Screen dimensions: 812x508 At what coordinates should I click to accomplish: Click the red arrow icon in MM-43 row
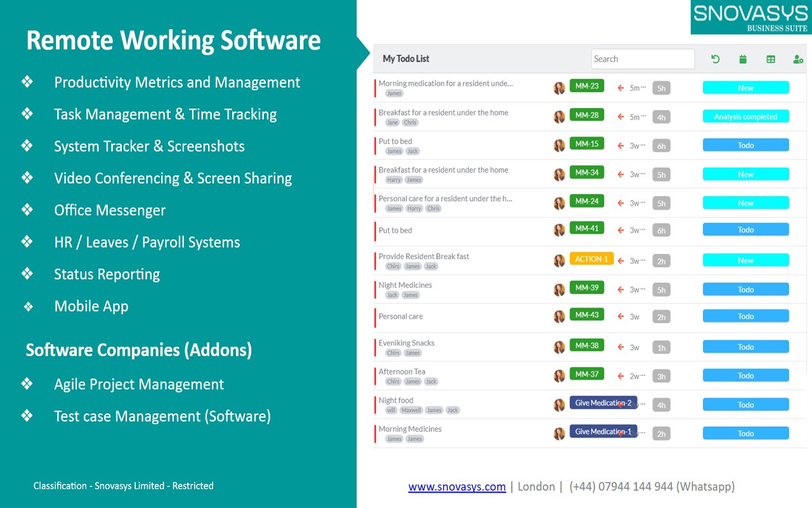tap(621, 316)
